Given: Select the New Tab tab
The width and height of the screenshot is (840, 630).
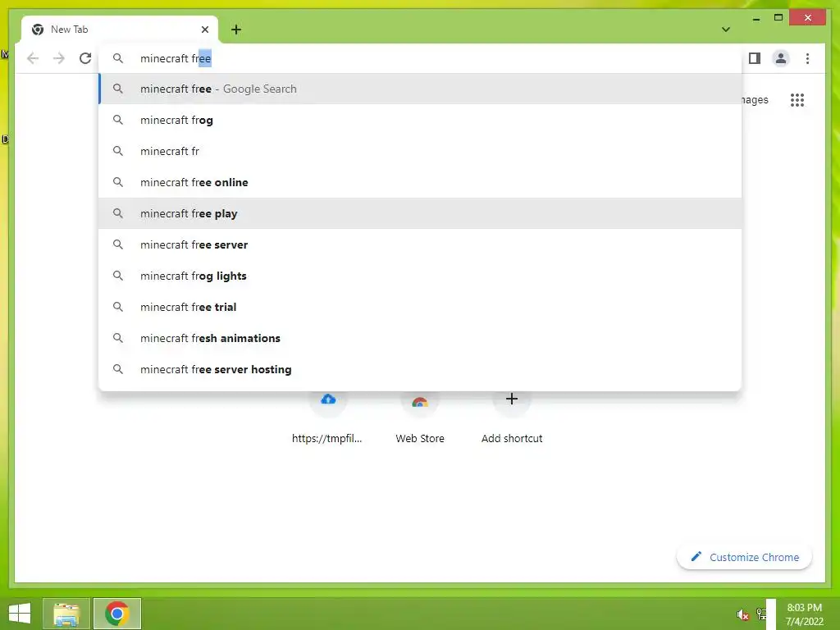Looking at the screenshot, I should point(120,30).
